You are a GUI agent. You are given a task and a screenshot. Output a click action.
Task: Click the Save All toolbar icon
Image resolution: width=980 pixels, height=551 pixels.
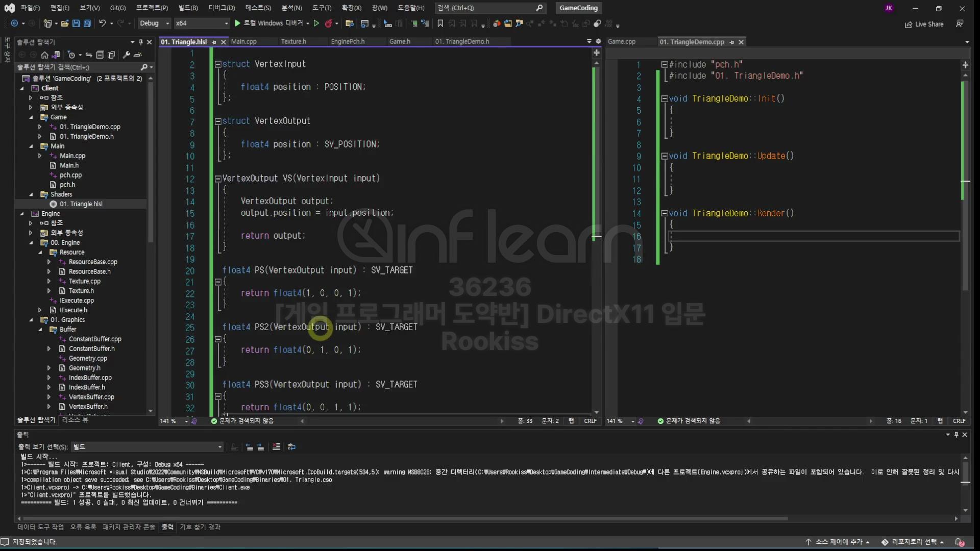tap(87, 23)
